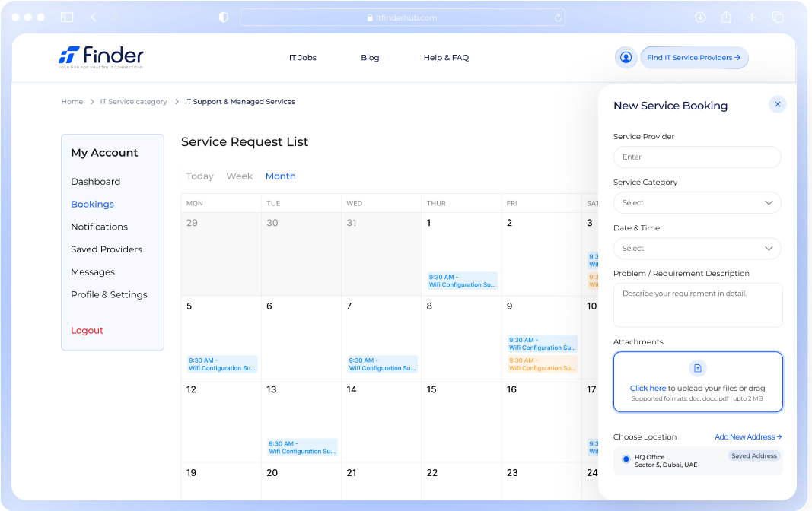Screen dimensions: 812x511
Task: Go back with the browser back arrow
Action: click(94, 17)
